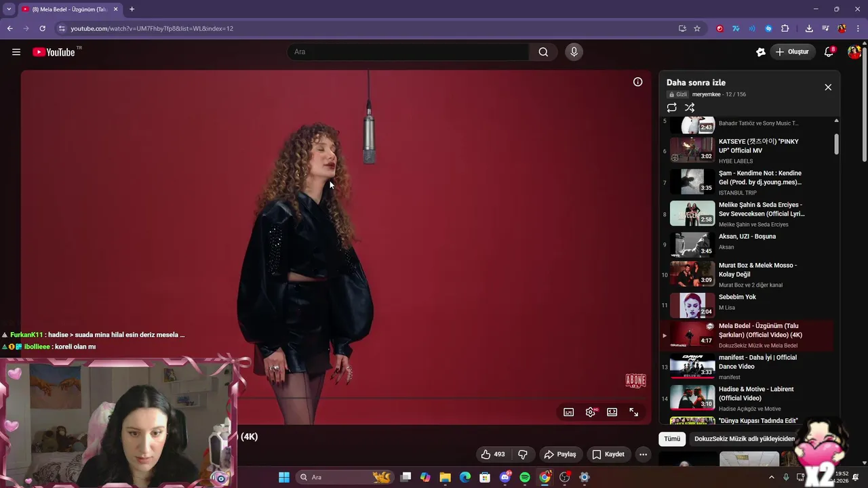The width and height of the screenshot is (868, 488).
Task: Close the Mela Bedel - Üzgünüm tab
Action: (x=115, y=9)
